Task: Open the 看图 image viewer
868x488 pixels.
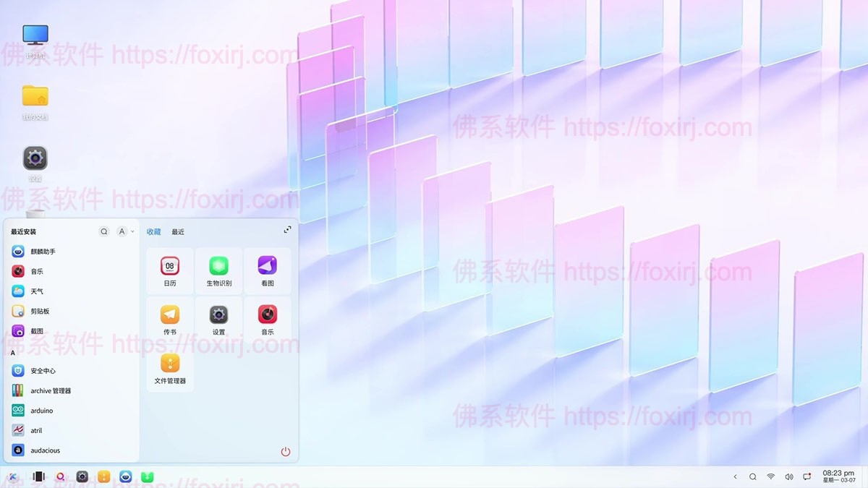Action: click(x=267, y=271)
